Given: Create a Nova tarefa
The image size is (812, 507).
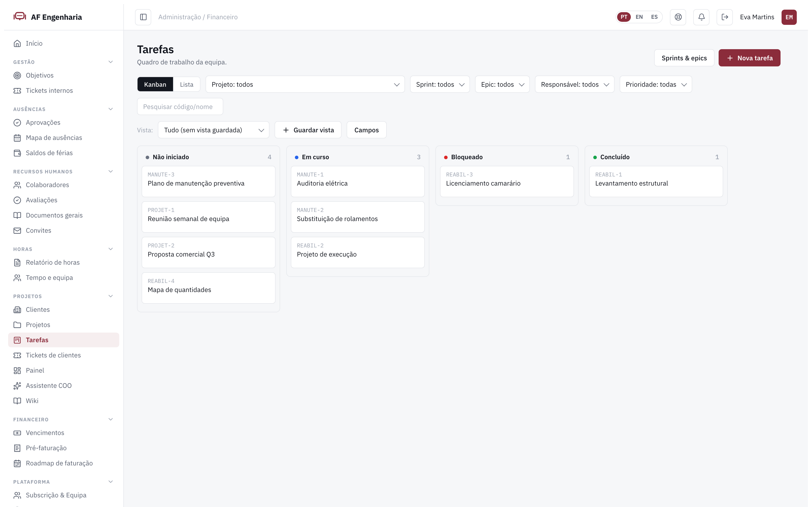Looking at the screenshot, I should coord(749,58).
